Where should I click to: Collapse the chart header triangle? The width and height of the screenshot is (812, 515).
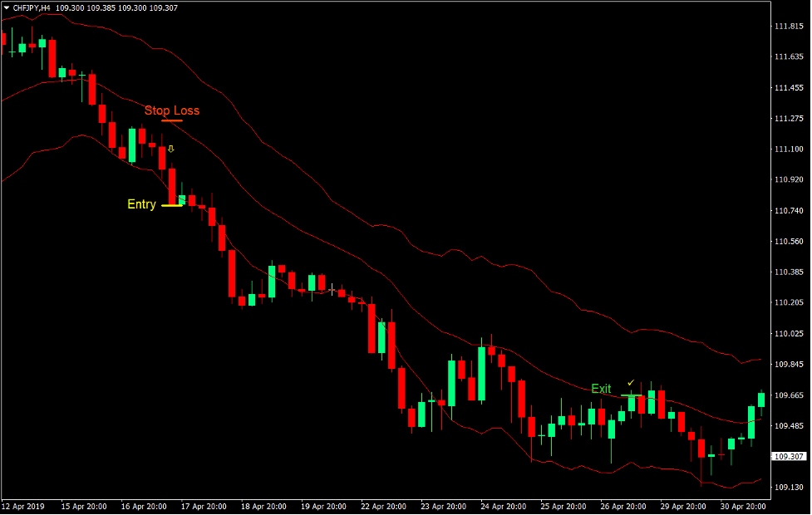[x=7, y=7]
